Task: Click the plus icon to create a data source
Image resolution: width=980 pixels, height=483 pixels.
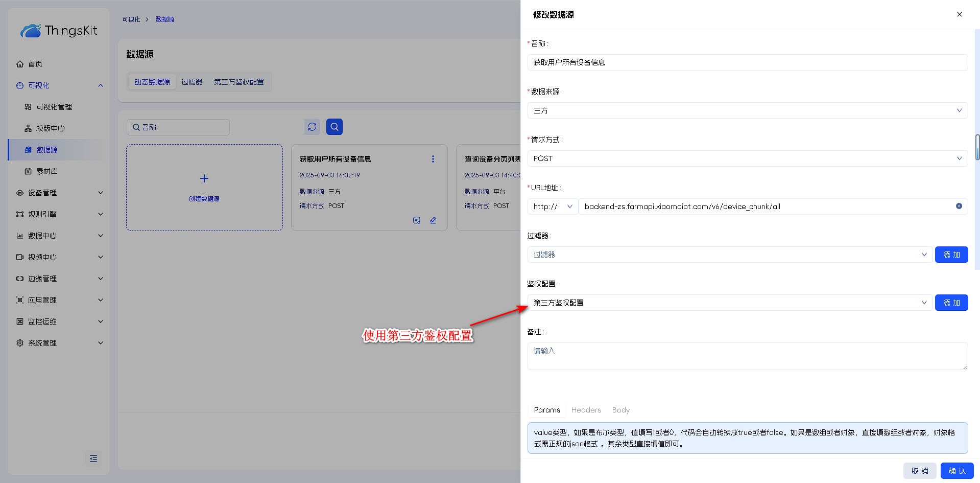Action: pyautogui.click(x=204, y=178)
